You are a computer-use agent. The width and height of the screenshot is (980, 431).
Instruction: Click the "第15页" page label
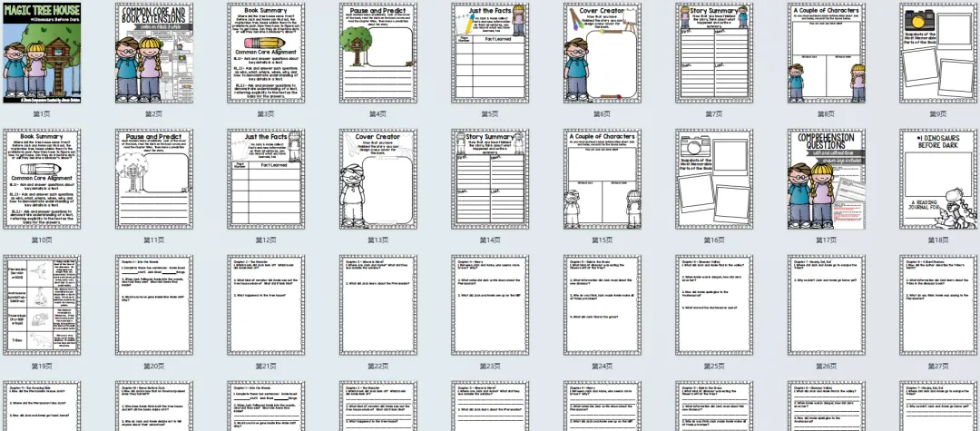click(x=602, y=240)
